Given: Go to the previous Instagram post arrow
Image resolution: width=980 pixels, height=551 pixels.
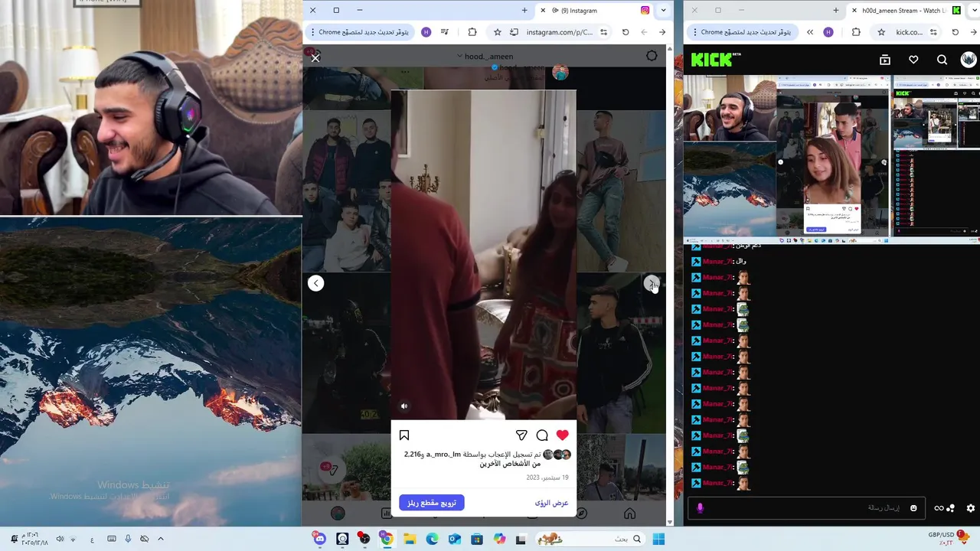Looking at the screenshot, I should [315, 283].
